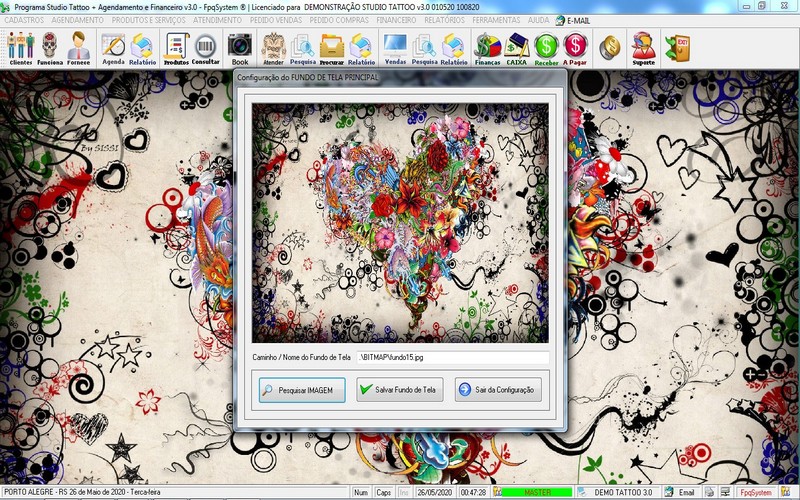The height and width of the screenshot is (500, 800).
Task: Click the green Receber dollar icon
Action: 546,49
